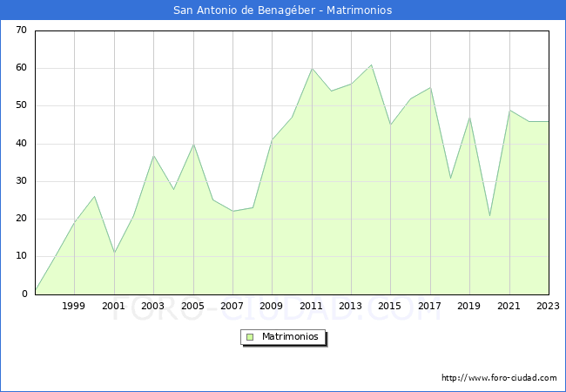Click the 70 y-axis value label
Screen dimensions: 566x392
[21, 30]
